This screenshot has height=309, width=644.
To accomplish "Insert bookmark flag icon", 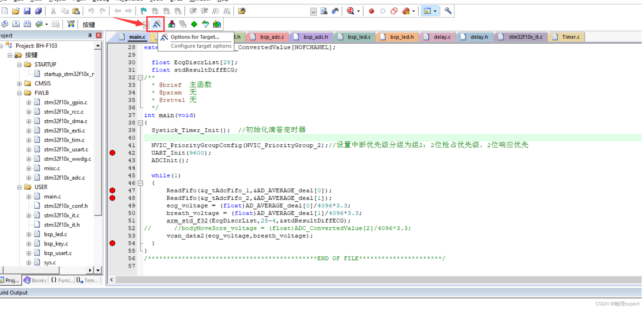I will pyautogui.click(x=144, y=11).
